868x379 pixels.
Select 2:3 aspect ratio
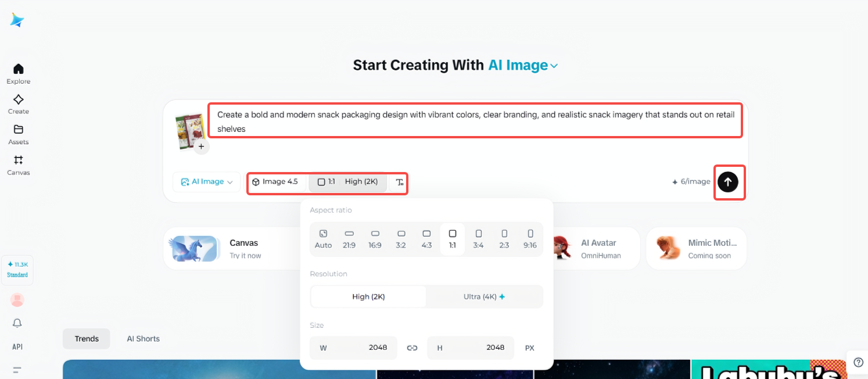pyautogui.click(x=504, y=239)
